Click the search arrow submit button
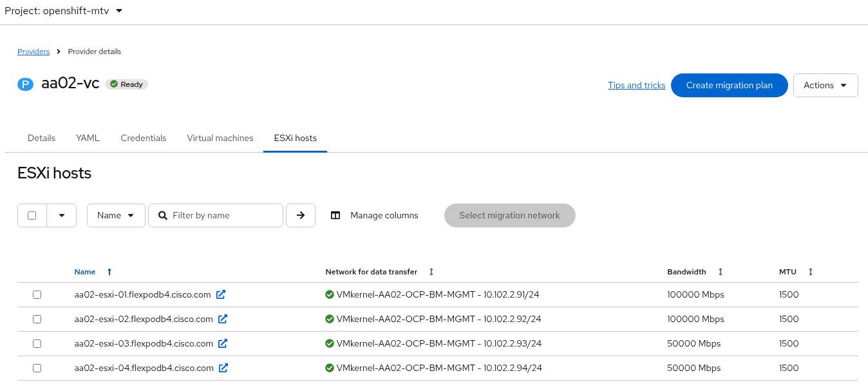Screen dimensions: 868x391 coord(301,215)
